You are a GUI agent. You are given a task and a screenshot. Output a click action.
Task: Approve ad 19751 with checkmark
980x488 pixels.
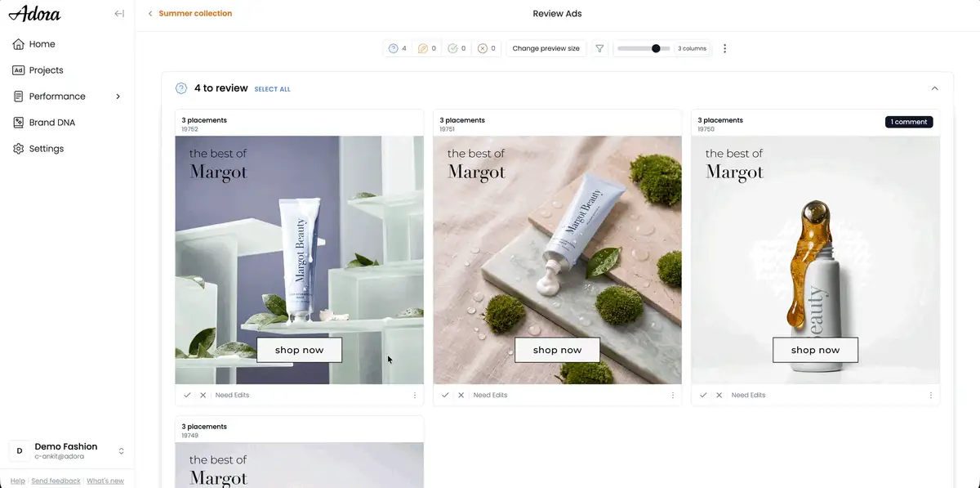coord(445,395)
